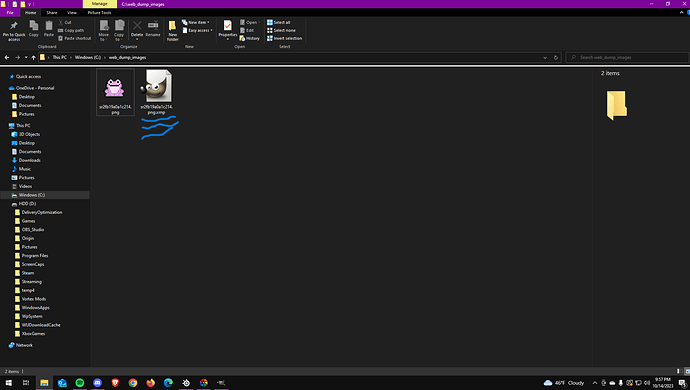Go up one folder level
690x390 pixels.
[33, 57]
